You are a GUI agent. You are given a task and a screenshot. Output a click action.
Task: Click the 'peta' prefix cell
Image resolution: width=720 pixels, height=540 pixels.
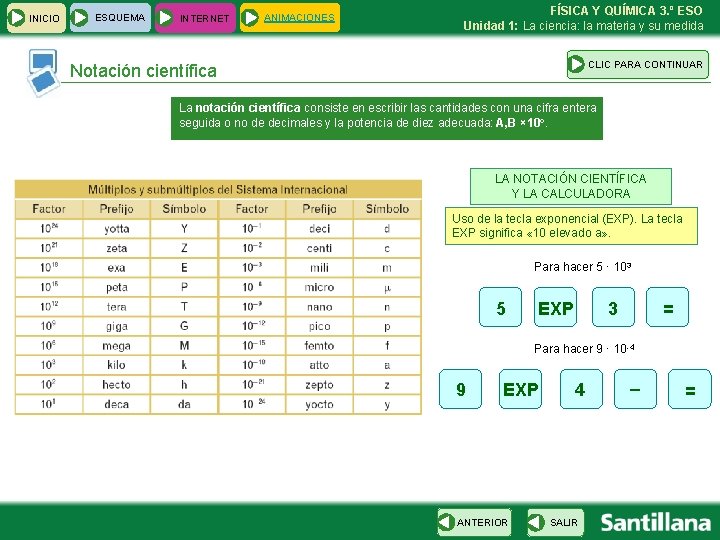click(117, 287)
